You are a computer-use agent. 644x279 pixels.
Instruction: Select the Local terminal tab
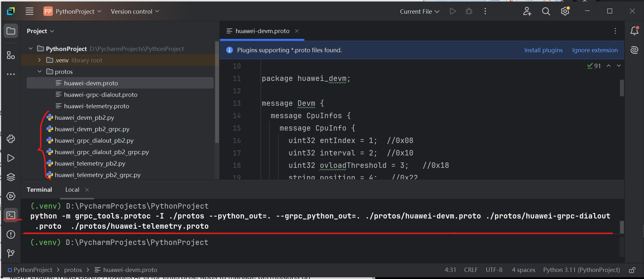click(x=72, y=190)
